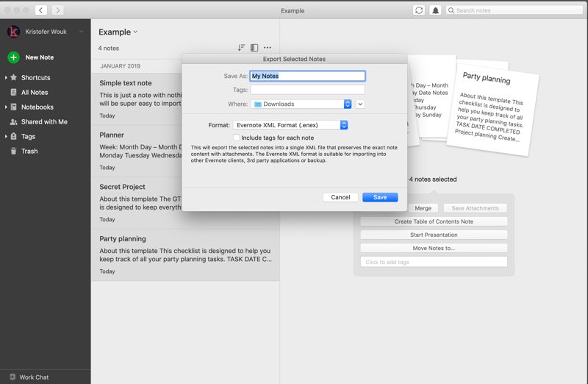Click the Tags lock-shaped icon

[13, 136]
